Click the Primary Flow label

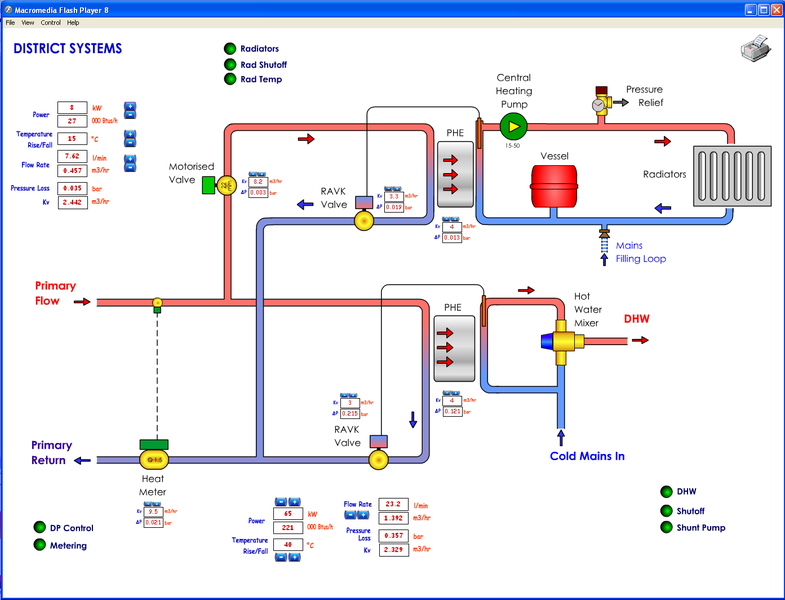pos(55,293)
